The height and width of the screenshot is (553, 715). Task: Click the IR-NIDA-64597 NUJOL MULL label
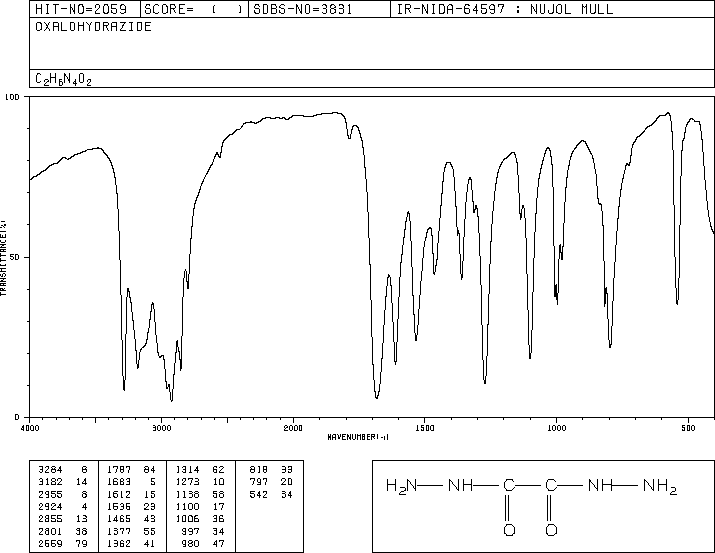click(x=505, y=9)
